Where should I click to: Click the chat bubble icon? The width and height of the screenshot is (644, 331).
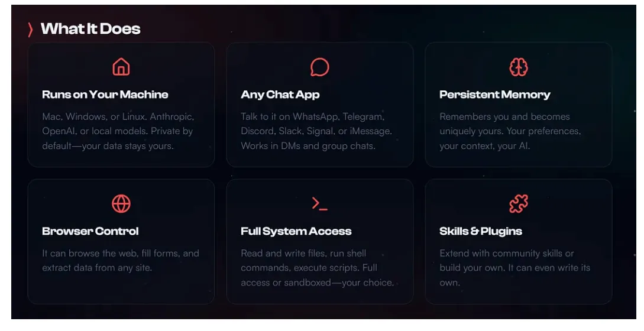pyautogui.click(x=319, y=67)
